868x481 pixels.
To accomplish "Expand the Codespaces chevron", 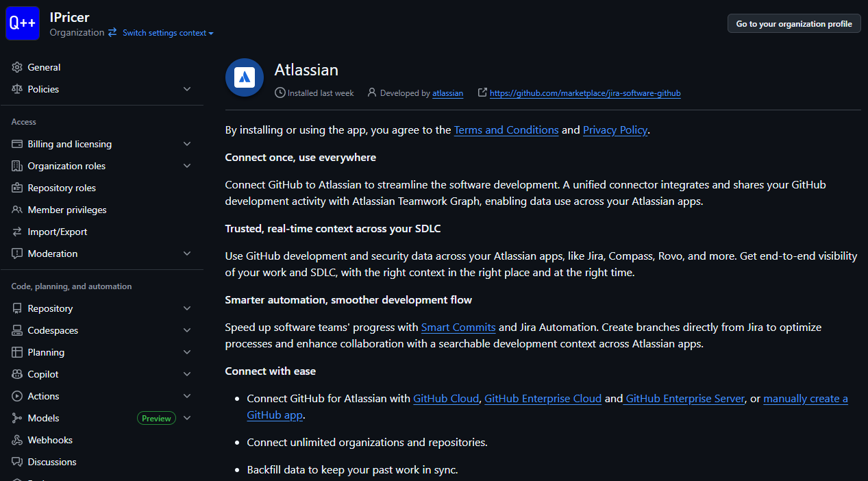I will pos(187,330).
